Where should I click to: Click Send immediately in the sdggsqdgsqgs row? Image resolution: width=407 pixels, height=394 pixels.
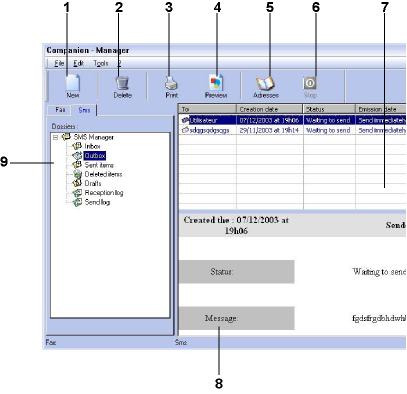pos(382,130)
